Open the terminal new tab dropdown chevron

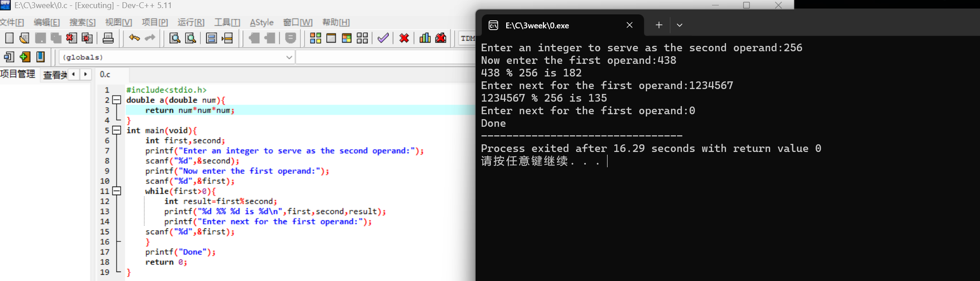(x=680, y=25)
